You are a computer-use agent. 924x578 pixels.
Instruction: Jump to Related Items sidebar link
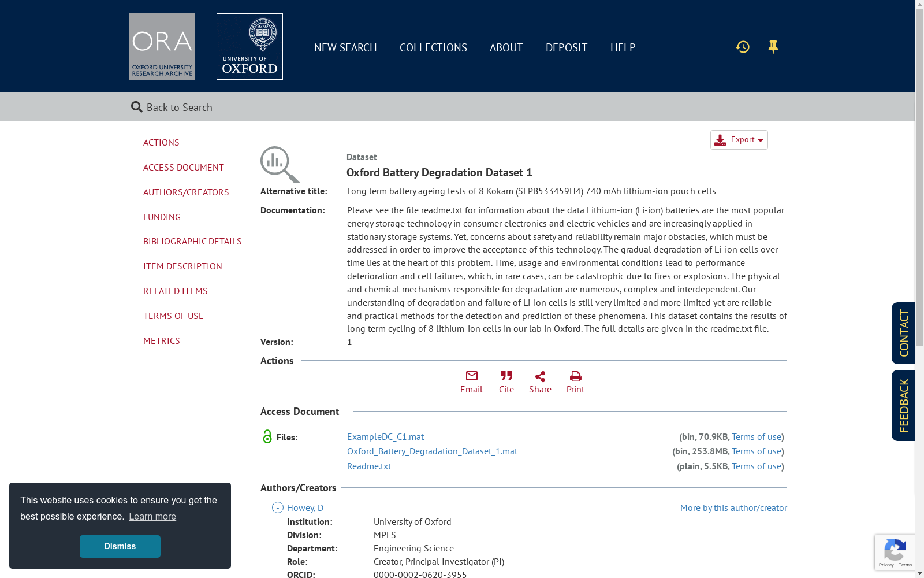coord(176,291)
